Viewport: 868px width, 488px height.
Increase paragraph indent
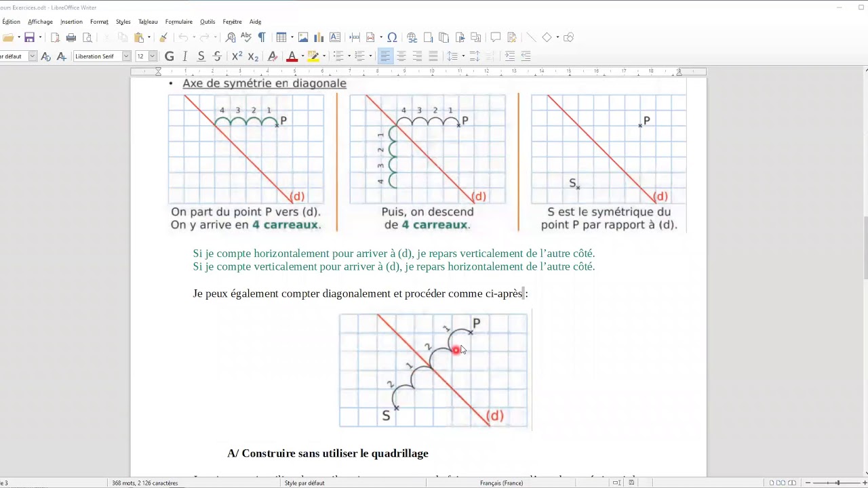(x=510, y=56)
